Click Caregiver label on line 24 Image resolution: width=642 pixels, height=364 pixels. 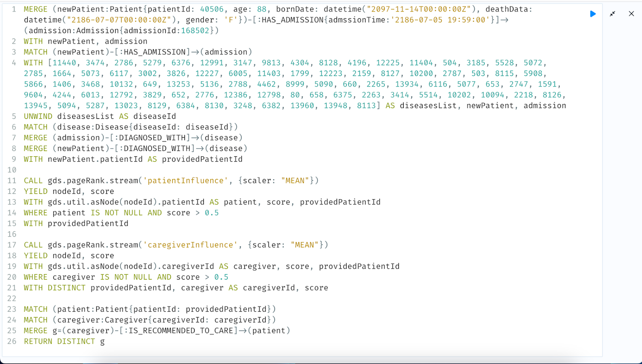(x=126, y=320)
